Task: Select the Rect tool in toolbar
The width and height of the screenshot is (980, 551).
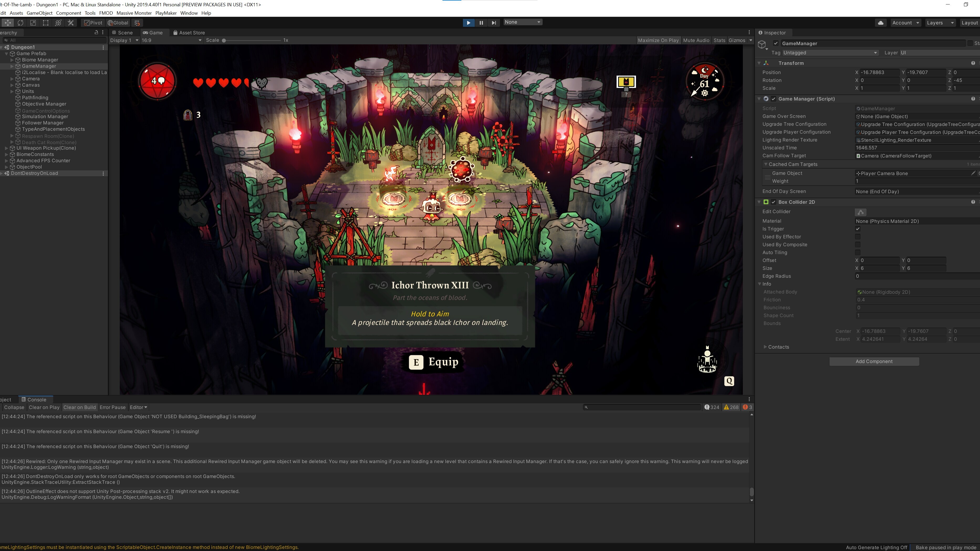Action: [x=46, y=23]
